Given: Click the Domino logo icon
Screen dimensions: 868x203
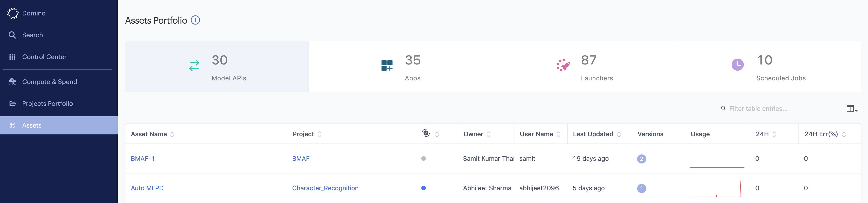Looking at the screenshot, I should tap(13, 13).
